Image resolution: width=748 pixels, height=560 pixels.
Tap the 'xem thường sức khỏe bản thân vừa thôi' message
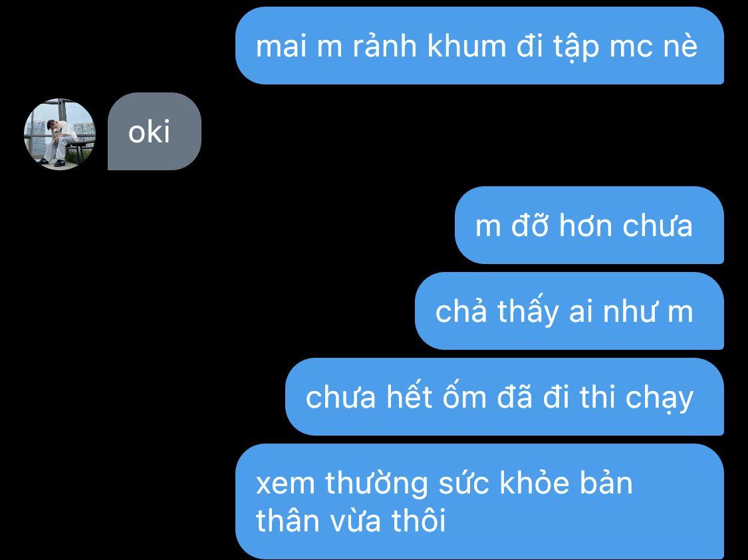pos(480,501)
